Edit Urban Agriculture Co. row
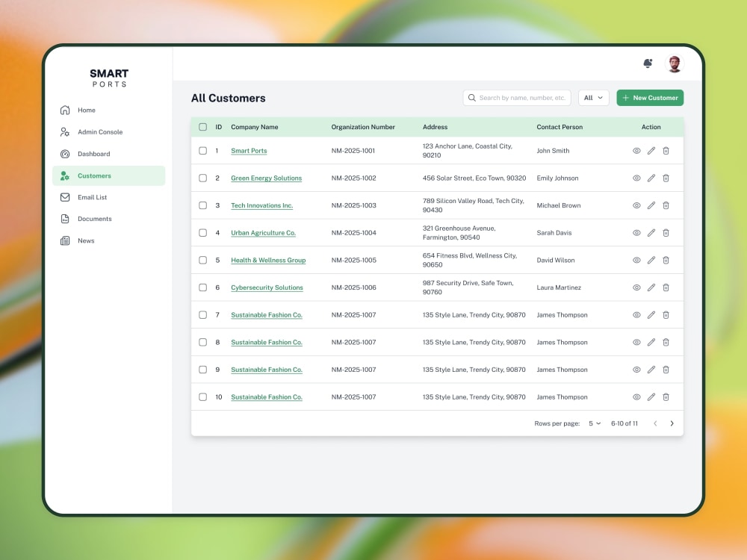The image size is (747, 560). [x=651, y=233]
